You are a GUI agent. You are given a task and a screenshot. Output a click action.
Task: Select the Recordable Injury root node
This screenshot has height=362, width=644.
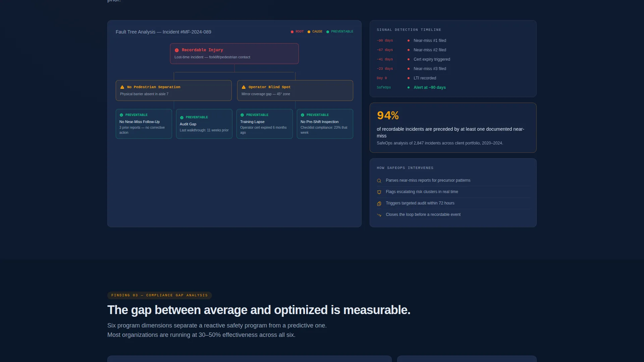click(234, 54)
